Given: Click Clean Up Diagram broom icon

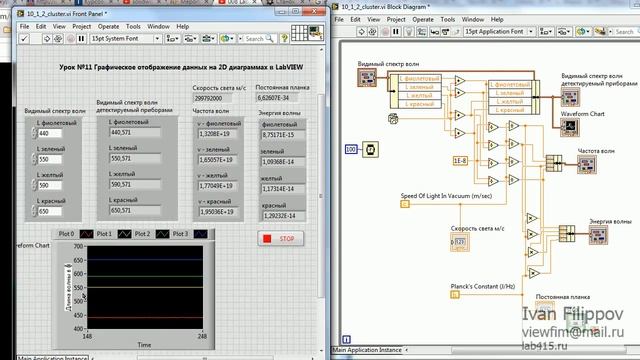Looking at the screenshot, I should coord(600,31).
